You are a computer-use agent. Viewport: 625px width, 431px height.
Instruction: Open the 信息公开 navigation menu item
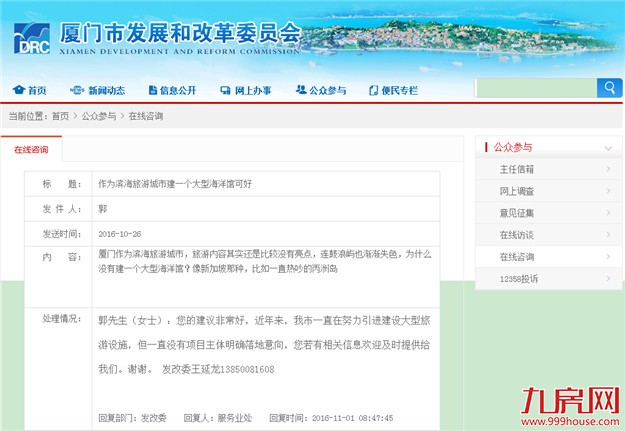(178, 91)
